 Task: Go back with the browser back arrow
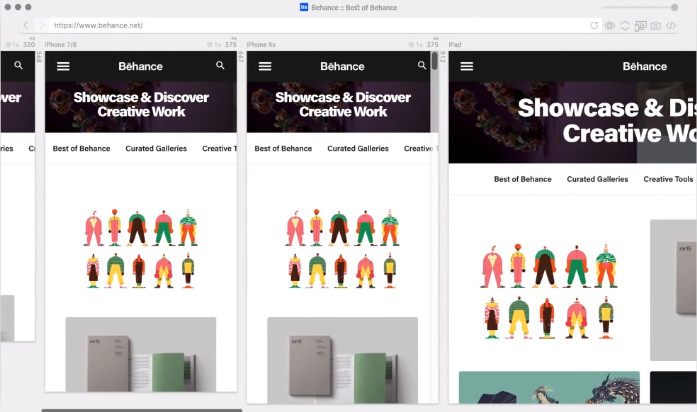pyautogui.click(x=26, y=25)
